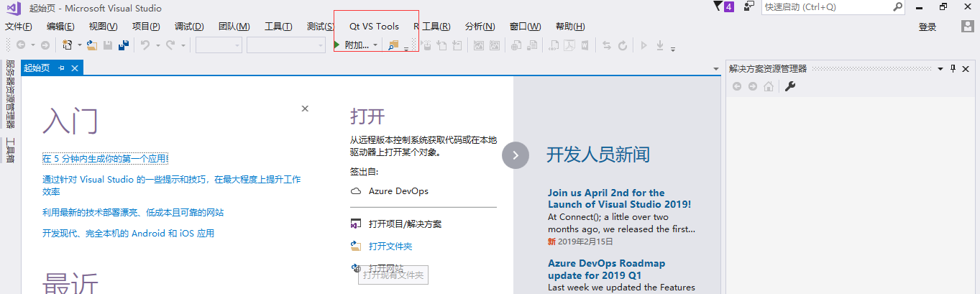
Task: Click the Solution Explorer back arrow icon
Action: (x=737, y=86)
